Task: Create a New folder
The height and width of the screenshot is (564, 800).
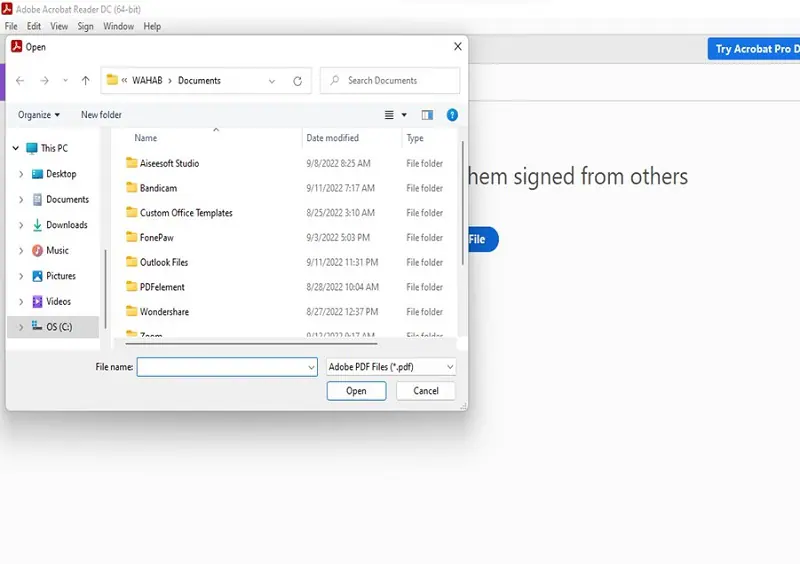Action: (x=101, y=115)
